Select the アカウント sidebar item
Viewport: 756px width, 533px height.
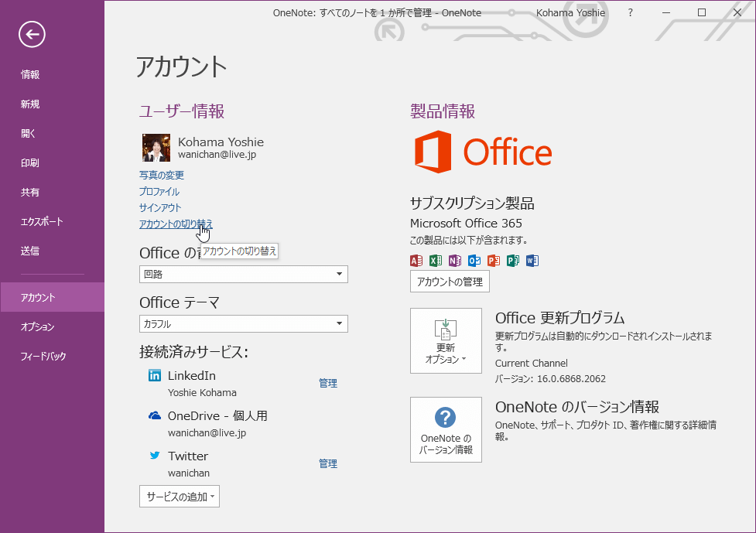[x=52, y=297]
